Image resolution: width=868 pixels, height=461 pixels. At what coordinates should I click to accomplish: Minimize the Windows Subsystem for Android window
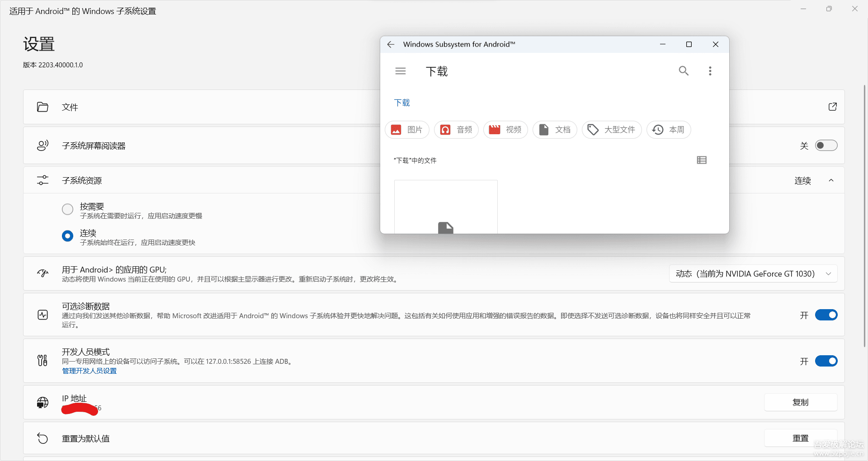[x=663, y=44]
